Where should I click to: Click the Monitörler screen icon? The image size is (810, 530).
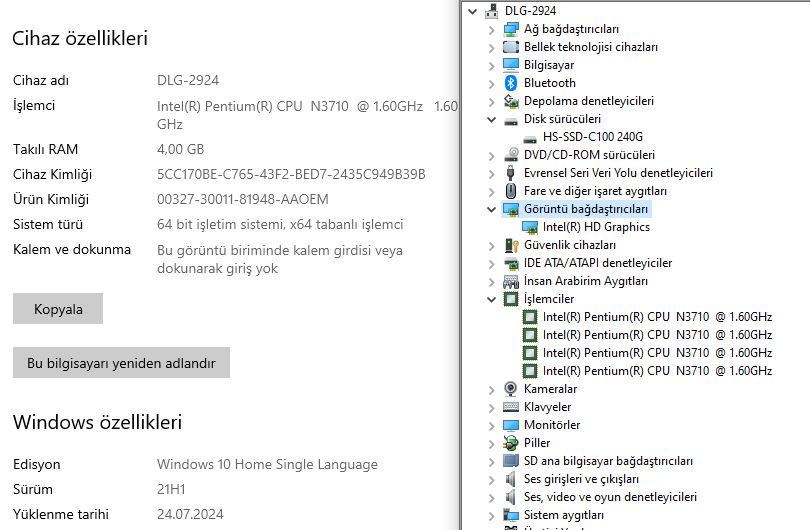tap(511, 425)
